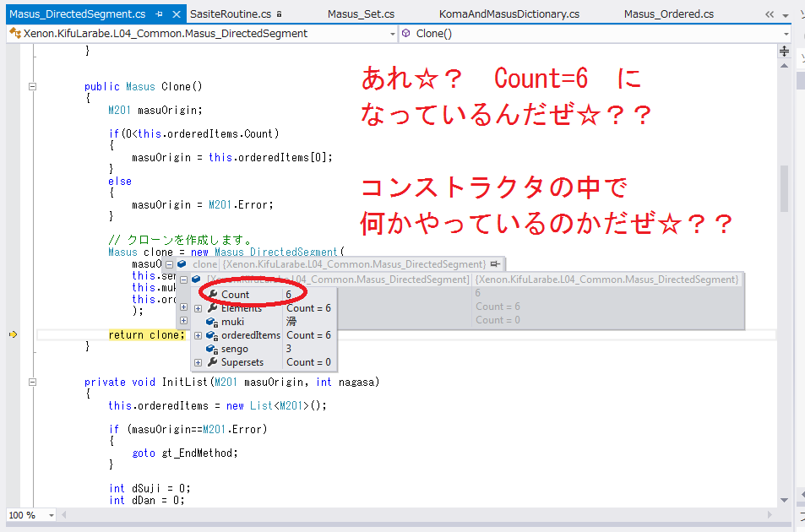Viewport: 805px width, 532px height.
Task: Click the method cube icon beside Clone()
Action: tap(406, 33)
